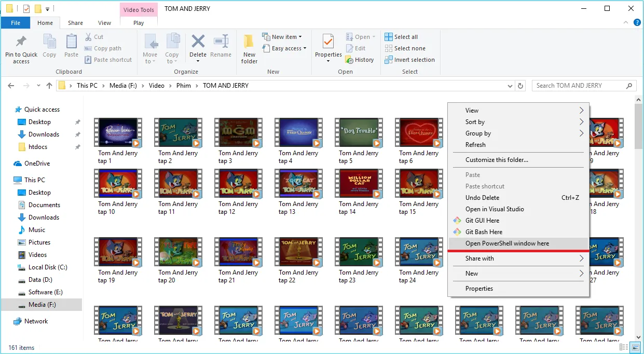Click Select all in ribbon
Screen dimensions: 644x354
pos(401,37)
